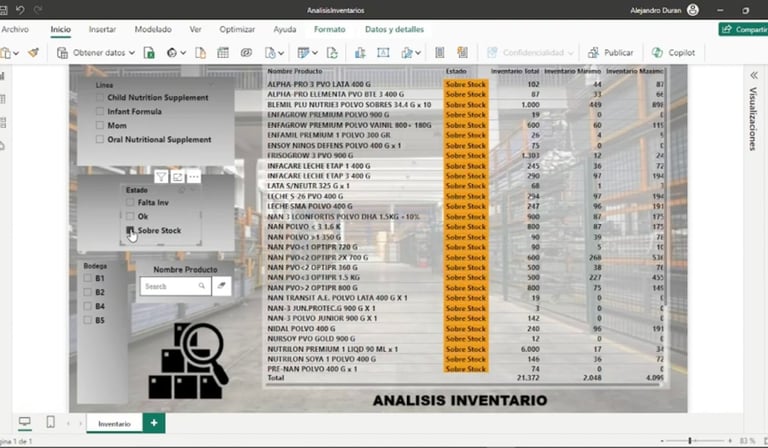The height and width of the screenshot is (448, 768).
Task: Sort by Nombre Producto column header
Action: pyautogui.click(x=295, y=71)
